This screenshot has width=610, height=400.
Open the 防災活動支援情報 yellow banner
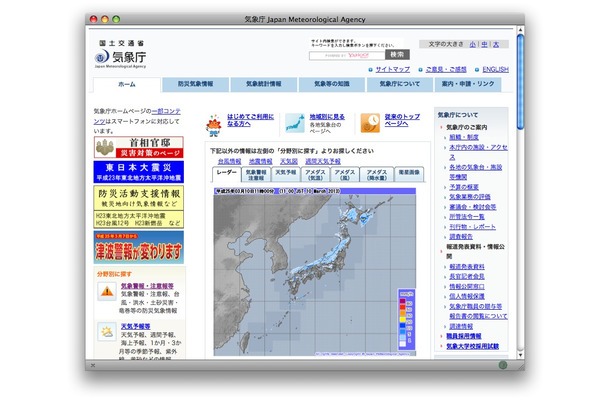(x=138, y=207)
